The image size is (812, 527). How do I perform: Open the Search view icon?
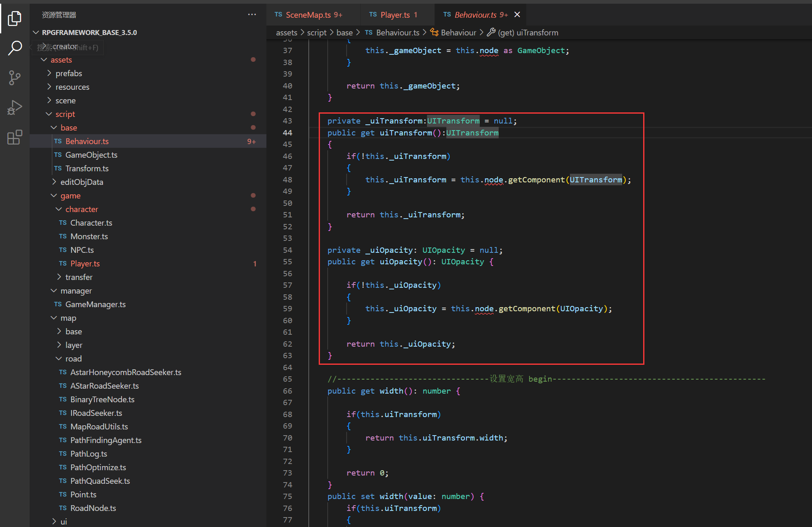(x=15, y=48)
